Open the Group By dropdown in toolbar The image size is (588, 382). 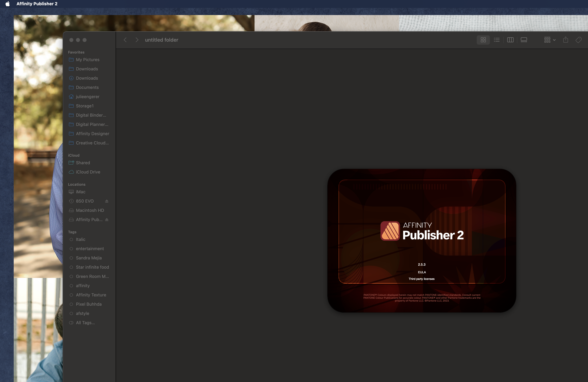(x=550, y=40)
